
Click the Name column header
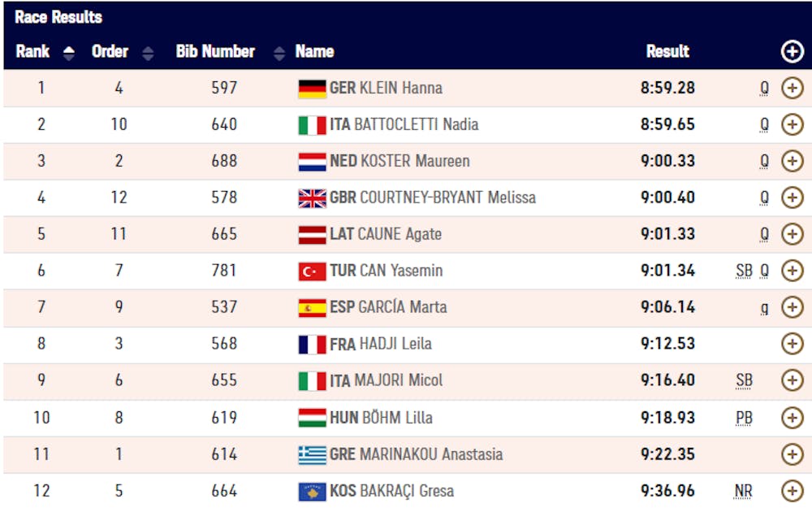[x=314, y=52]
